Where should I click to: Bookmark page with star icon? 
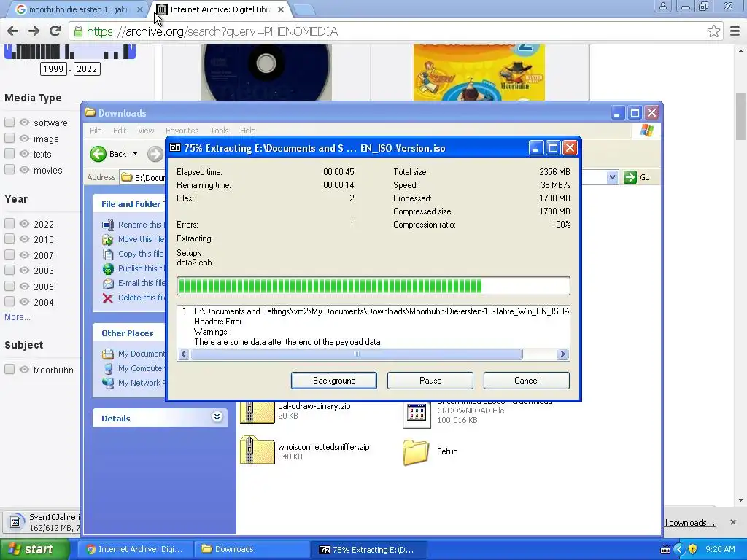[x=713, y=31]
